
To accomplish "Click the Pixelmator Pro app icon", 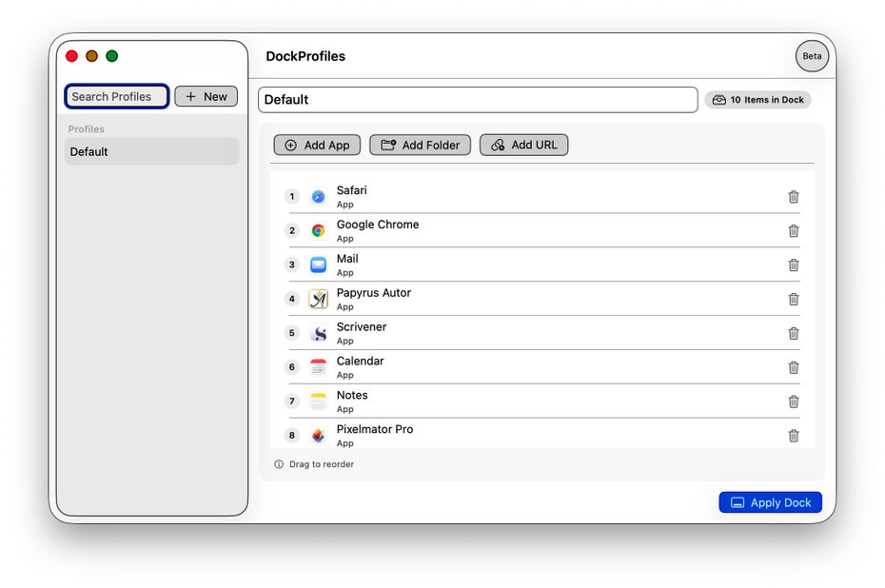I will click(318, 436).
